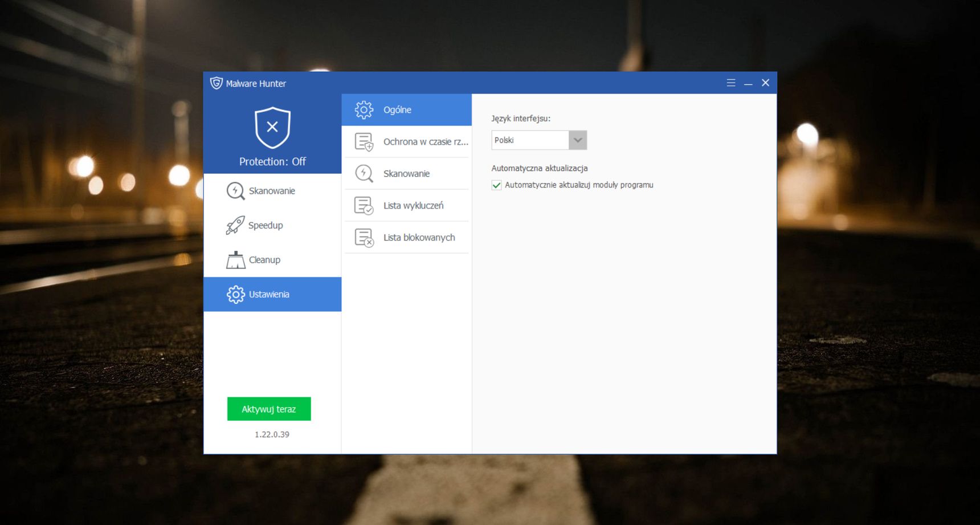980x525 pixels.
Task: Click the Lista blokowanych blocked list icon
Action: pyautogui.click(x=364, y=237)
